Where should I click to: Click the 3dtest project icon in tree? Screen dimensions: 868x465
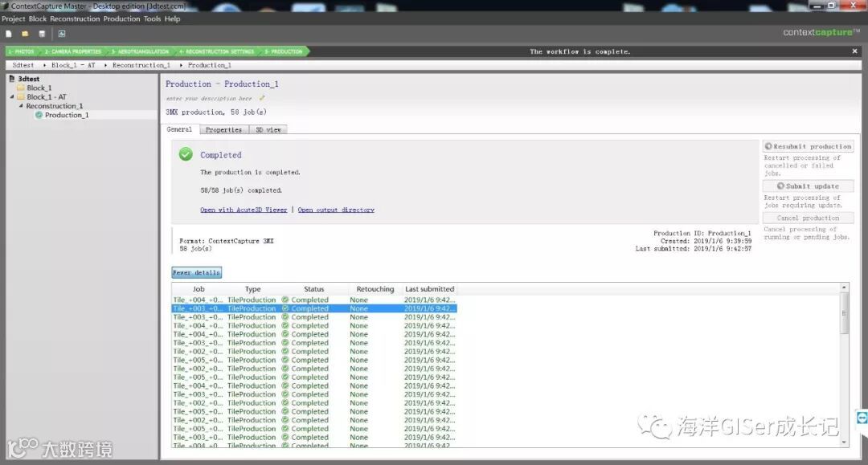tap(11, 79)
